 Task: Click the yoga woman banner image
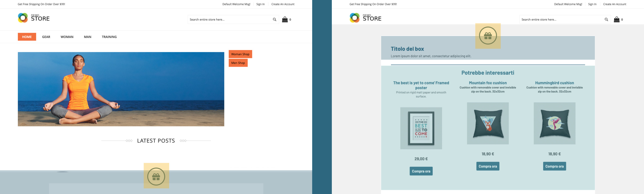121,89
